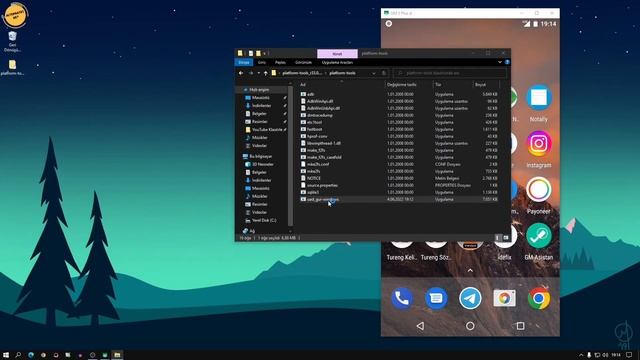This screenshot has height=360, width=640.
Task: Open the app drawer with the up chevron
Action: [x=470, y=270]
